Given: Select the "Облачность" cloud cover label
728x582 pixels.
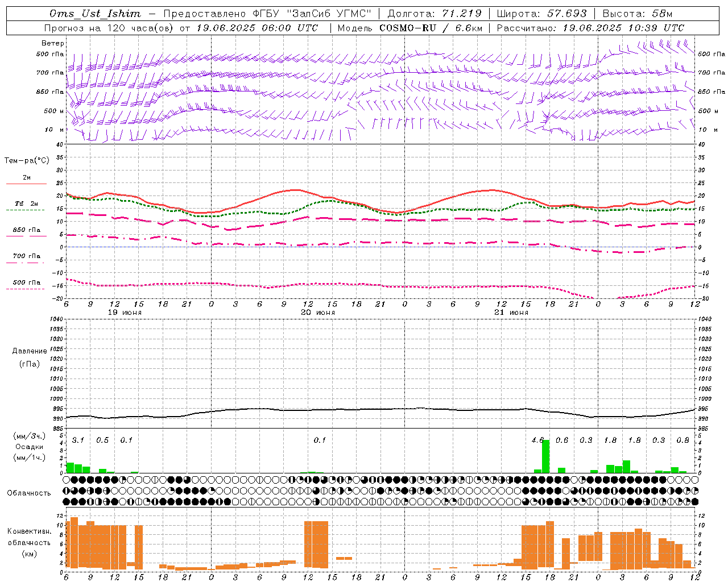Looking at the screenshot, I should [29, 493].
